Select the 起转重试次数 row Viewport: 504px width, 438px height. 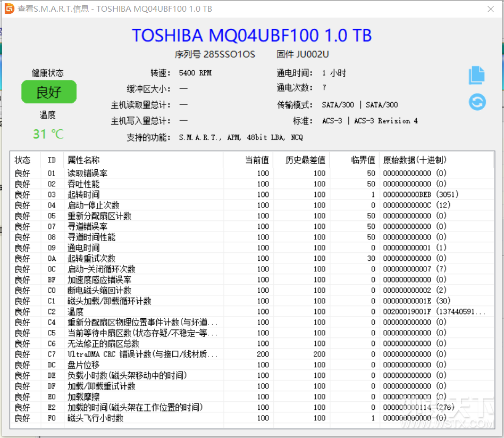253,259
